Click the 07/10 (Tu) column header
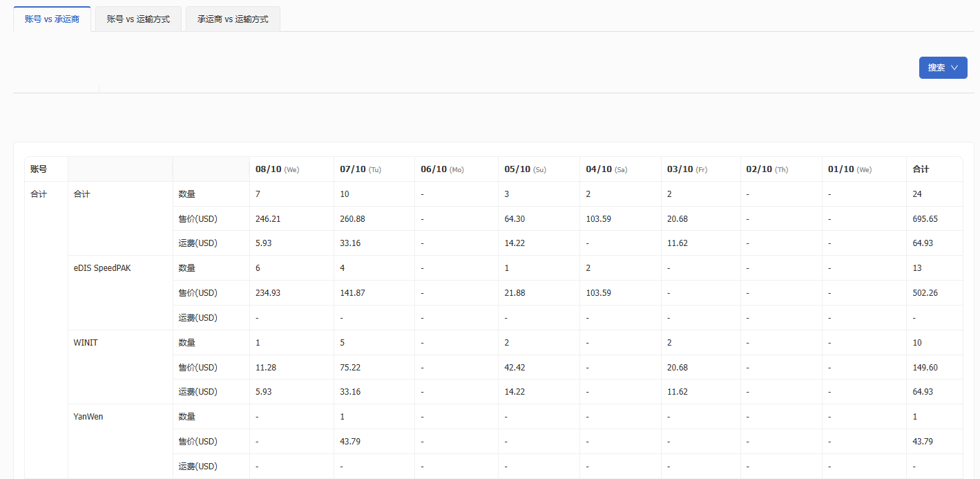 click(361, 169)
